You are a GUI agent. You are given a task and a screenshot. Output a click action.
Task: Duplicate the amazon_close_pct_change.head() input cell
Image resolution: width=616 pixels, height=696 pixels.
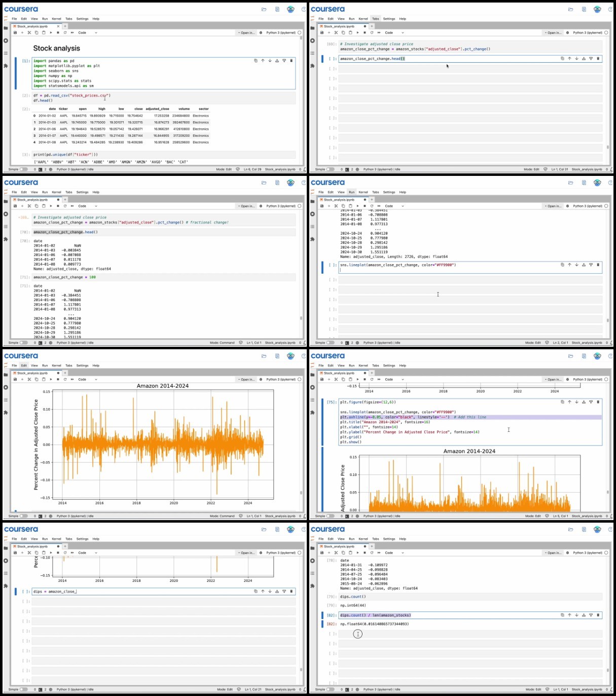562,58
